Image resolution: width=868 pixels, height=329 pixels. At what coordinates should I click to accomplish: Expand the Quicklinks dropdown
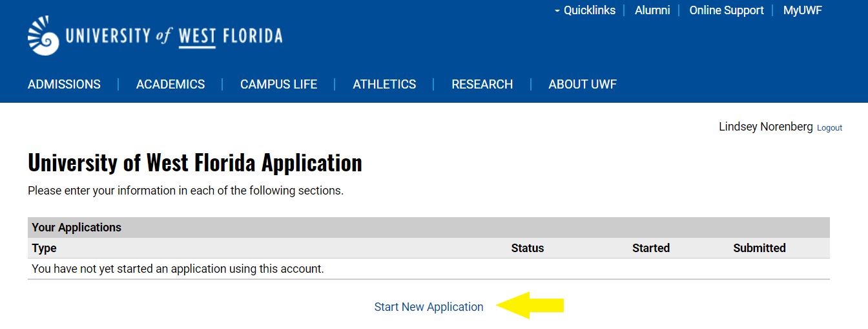(585, 10)
